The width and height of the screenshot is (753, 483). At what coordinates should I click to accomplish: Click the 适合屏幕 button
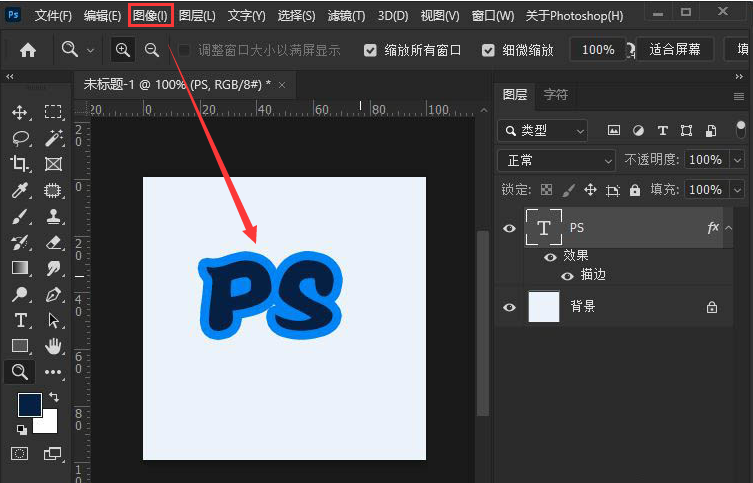coord(675,50)
